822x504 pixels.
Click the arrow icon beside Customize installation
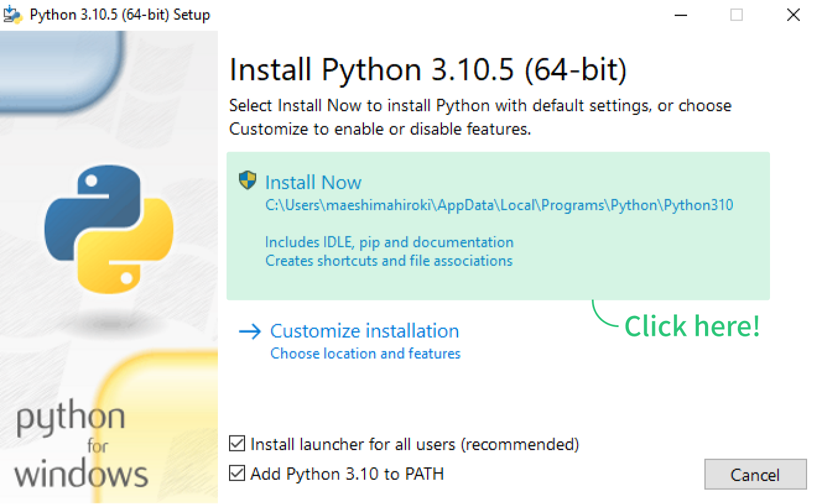(249, 332)
